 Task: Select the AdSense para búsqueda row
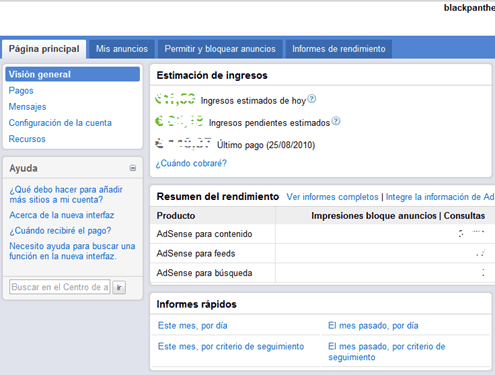(322, 273)
